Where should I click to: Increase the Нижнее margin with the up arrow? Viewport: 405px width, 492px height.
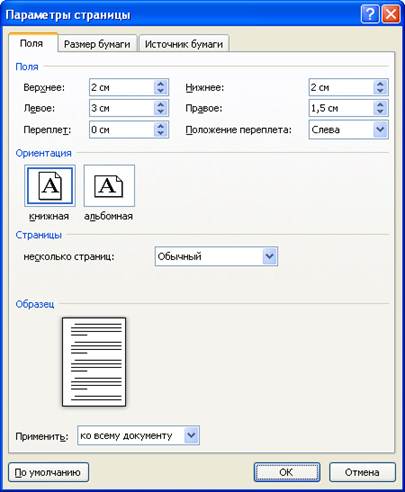pos(380,84)
